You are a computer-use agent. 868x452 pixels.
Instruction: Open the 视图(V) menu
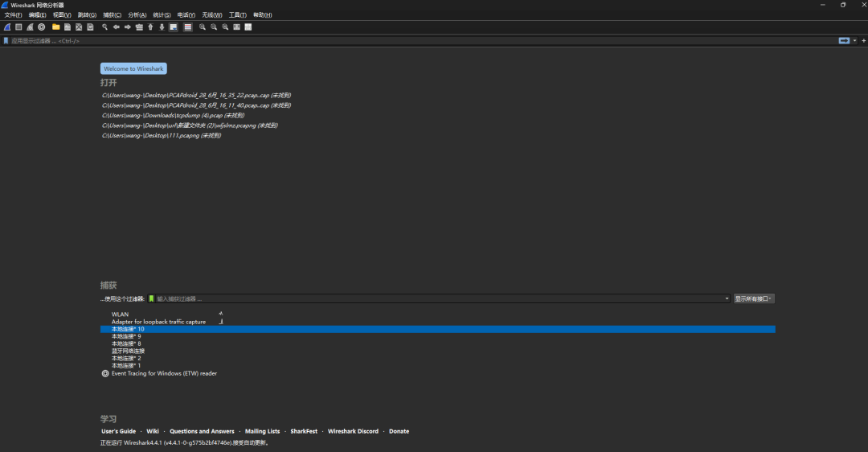pyautogui.click(x=62, y=15)
